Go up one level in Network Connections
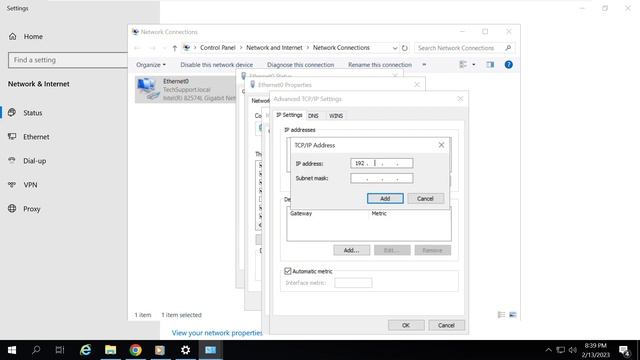The height and width of the screenshot is (360, 640). [175, 48]
